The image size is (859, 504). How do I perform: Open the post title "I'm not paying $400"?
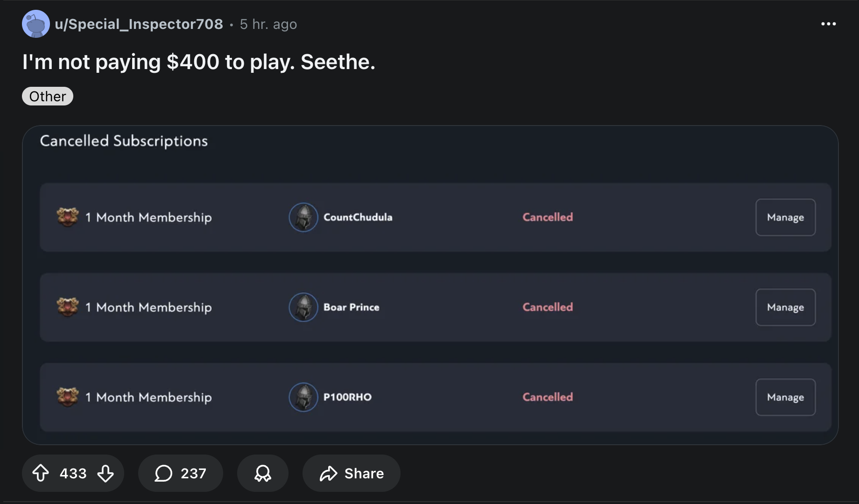198,62
